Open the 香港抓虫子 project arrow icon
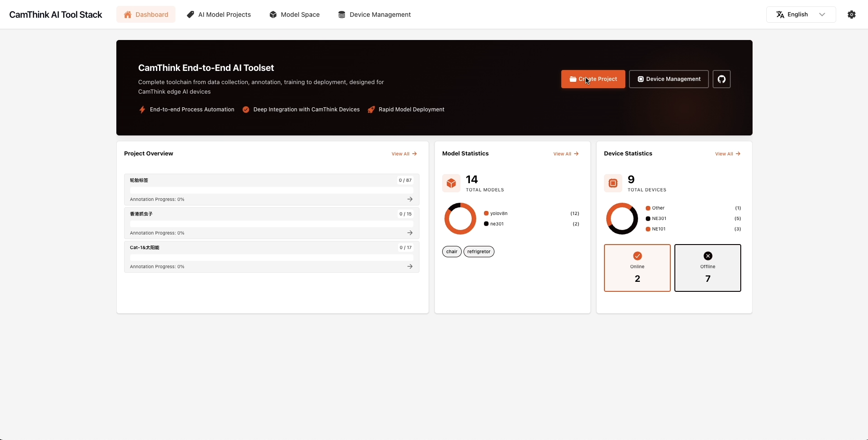This screenshot has width=868, height=440. [x=410, y=233]
